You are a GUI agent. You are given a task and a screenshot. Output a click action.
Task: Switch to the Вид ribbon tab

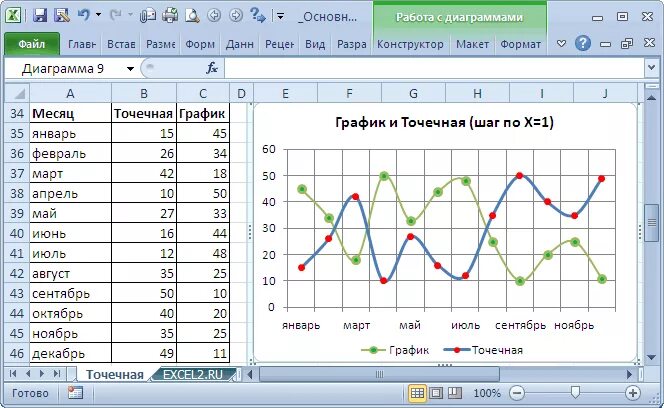[315, 44]
